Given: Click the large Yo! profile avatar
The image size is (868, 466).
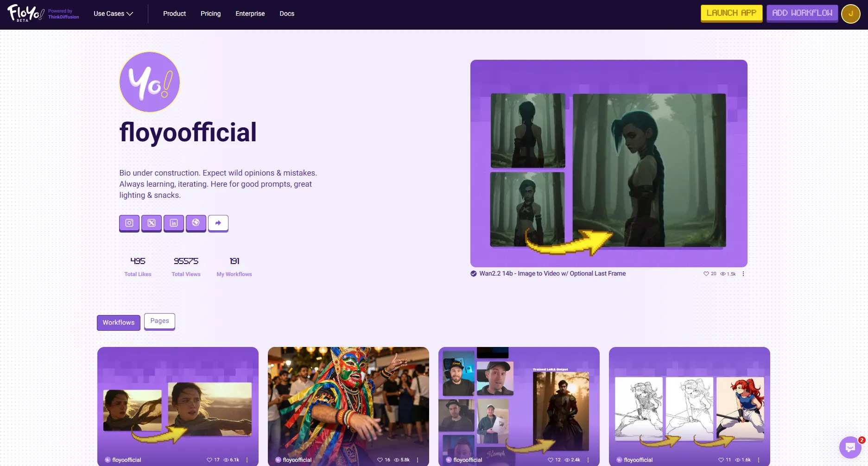Looking at the screenshot, I should click(150, 82).
